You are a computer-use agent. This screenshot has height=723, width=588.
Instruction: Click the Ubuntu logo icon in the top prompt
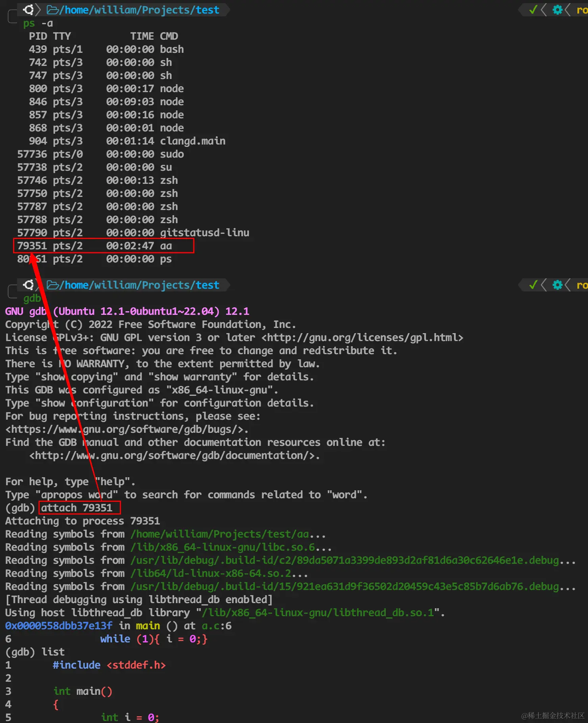point(28,10)
